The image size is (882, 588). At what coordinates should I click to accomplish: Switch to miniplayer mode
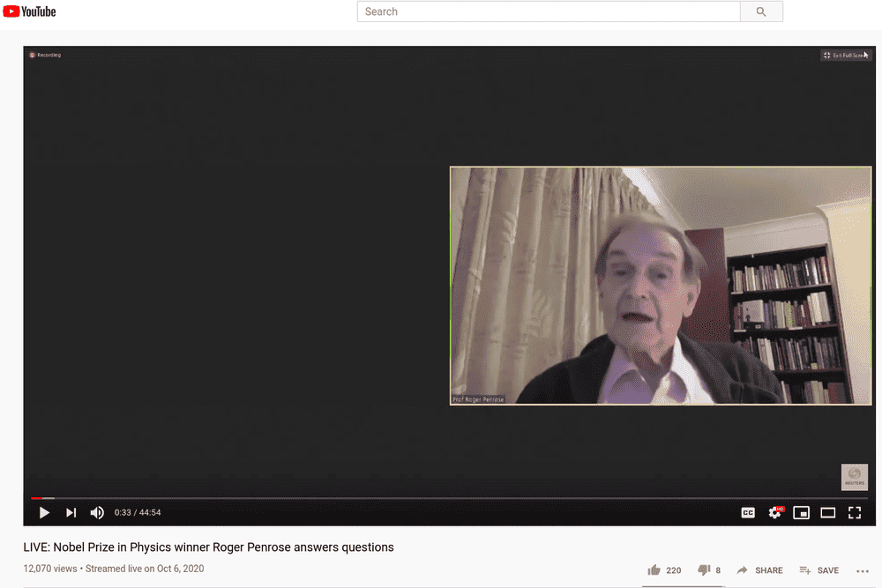point(801,513)
